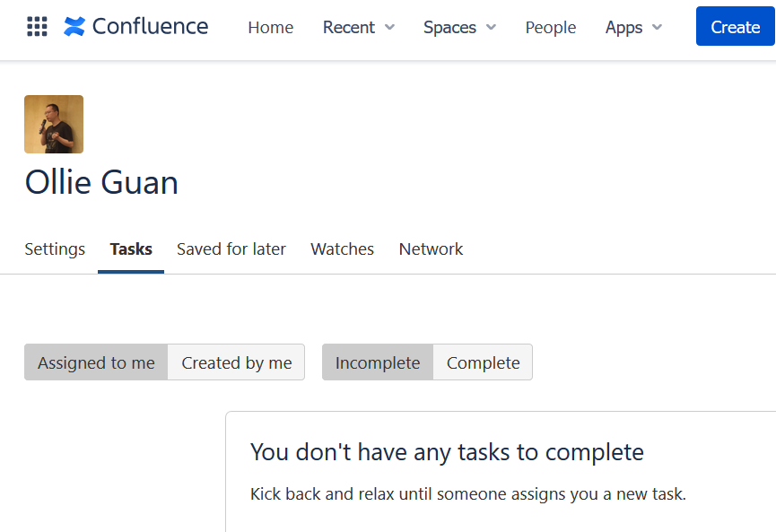Open the Recent dropdown menu
This screenshot has height=532, width=776.
point(359,27)
